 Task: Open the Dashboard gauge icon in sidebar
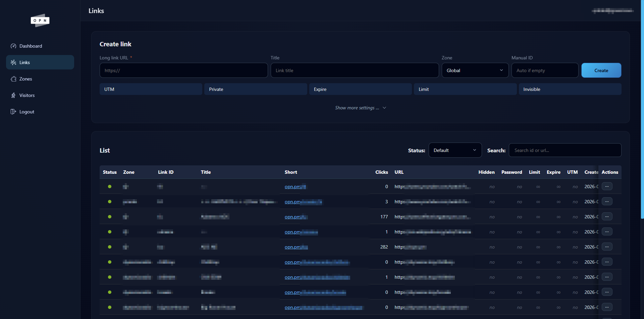pos(13,46)
